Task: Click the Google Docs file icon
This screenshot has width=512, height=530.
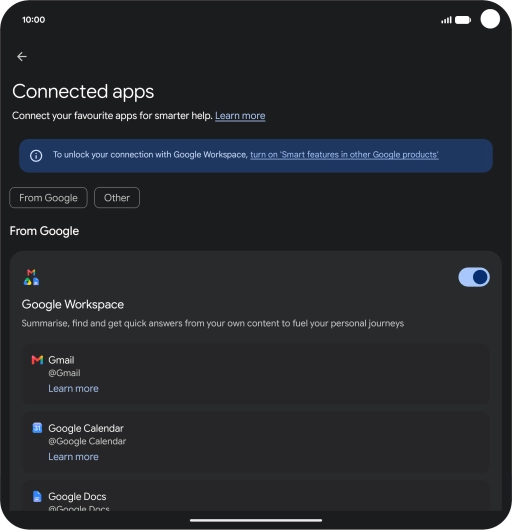Action: click(37, 496)
